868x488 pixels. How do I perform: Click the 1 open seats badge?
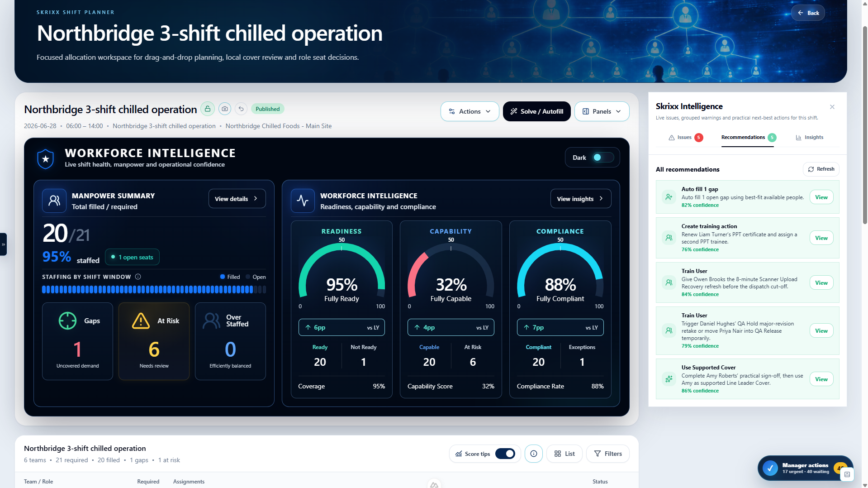132,257
